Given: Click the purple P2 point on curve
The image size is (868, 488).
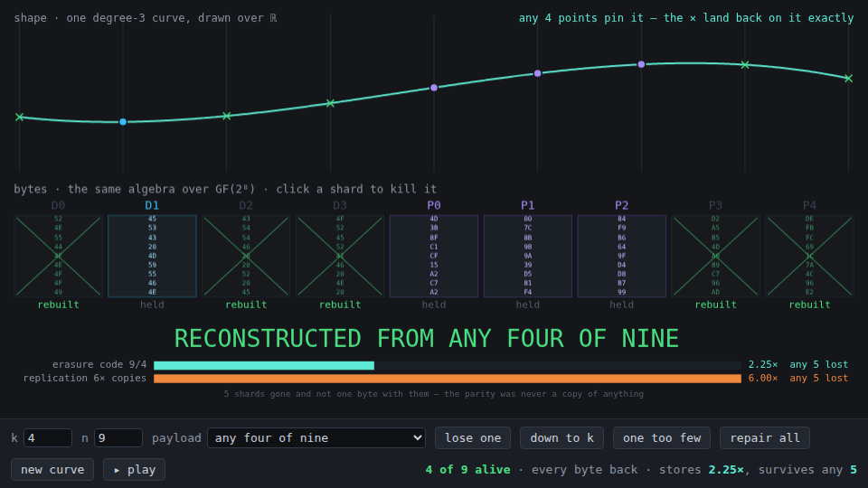Looking at the screenshot, I should click(x=641, y=64).
